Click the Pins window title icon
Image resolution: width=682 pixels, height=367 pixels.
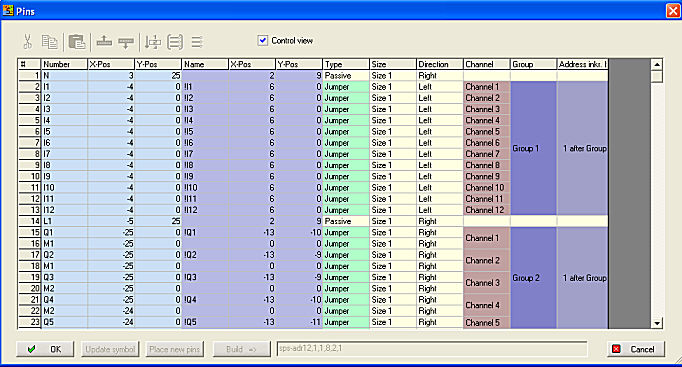pyautogui.click(x=8, y=10)
